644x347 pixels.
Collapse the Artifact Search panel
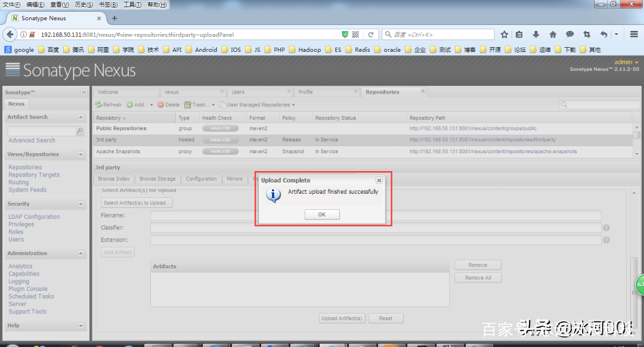point(80,117)
